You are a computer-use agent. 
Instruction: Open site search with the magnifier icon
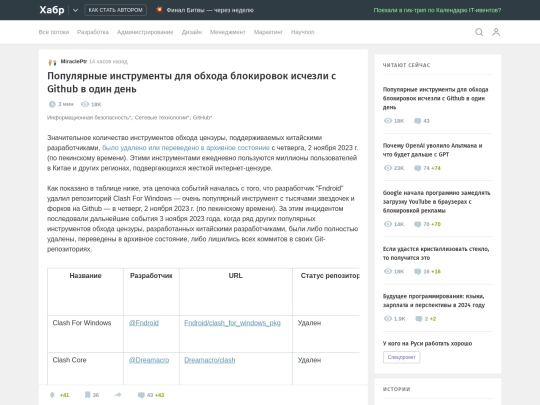(x=479, y=32)
